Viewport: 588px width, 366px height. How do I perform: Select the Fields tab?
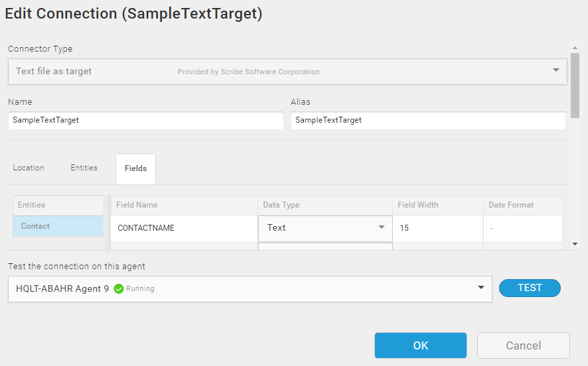click(x=136, y=168)
